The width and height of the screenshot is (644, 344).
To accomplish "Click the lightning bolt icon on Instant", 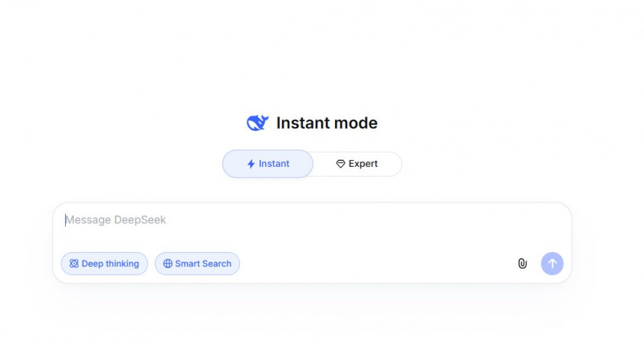I will [251, 164].
